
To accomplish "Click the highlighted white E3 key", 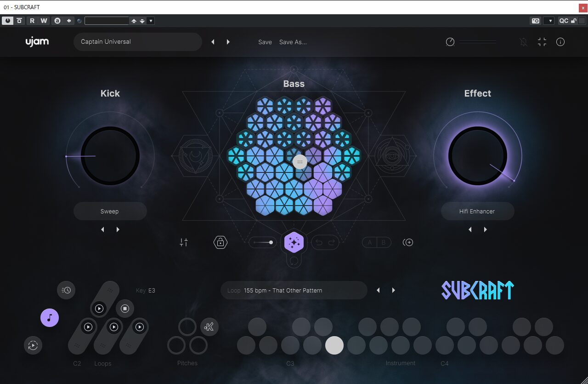I will tap(334, 345).
